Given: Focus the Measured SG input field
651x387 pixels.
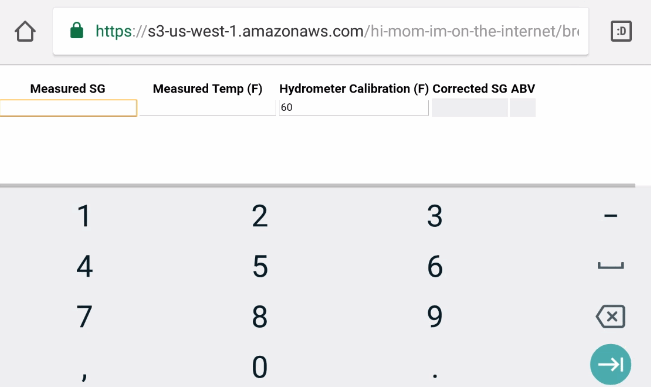Looking at the screenshot, I should tap(68, 108).
